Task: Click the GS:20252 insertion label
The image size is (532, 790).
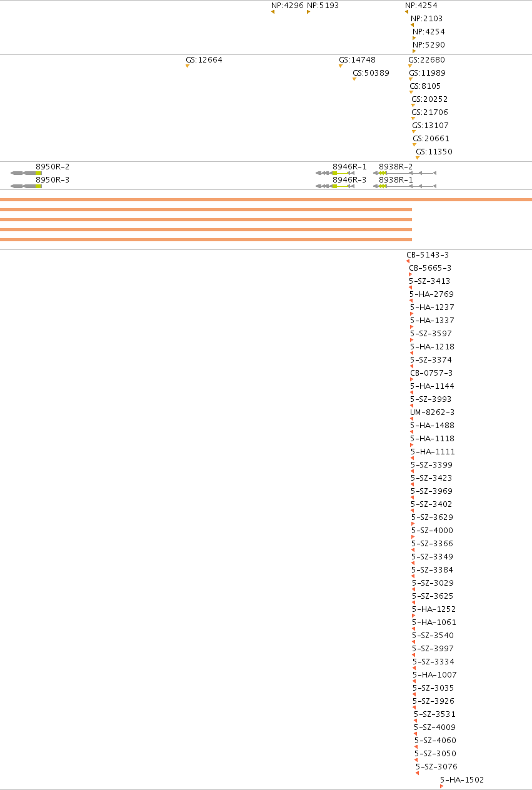Action: point(429,100)
